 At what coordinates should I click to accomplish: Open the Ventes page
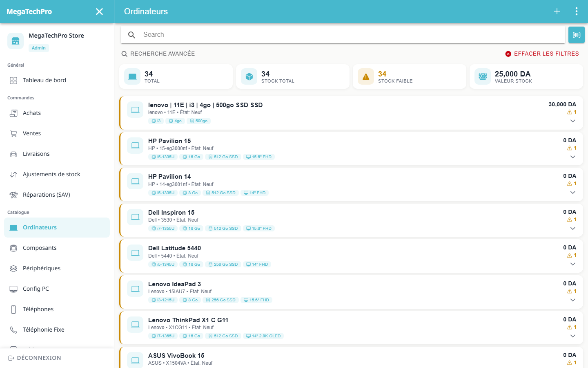click(x=57, y=134)
